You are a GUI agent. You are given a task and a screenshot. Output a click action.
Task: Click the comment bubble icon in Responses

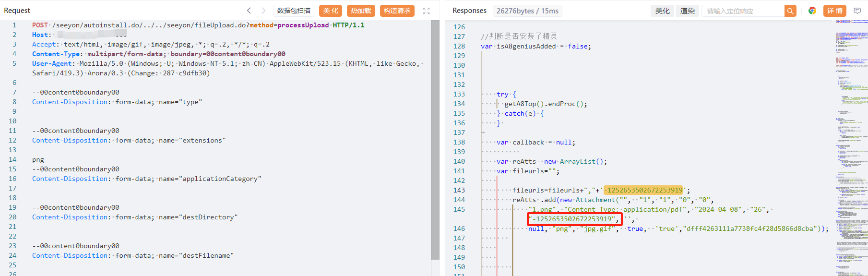857,11
